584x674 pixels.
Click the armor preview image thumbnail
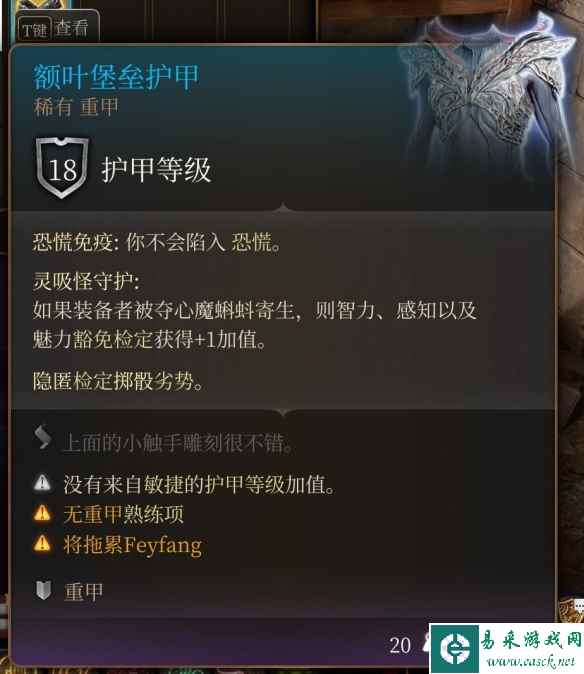[x=486, y=92]
